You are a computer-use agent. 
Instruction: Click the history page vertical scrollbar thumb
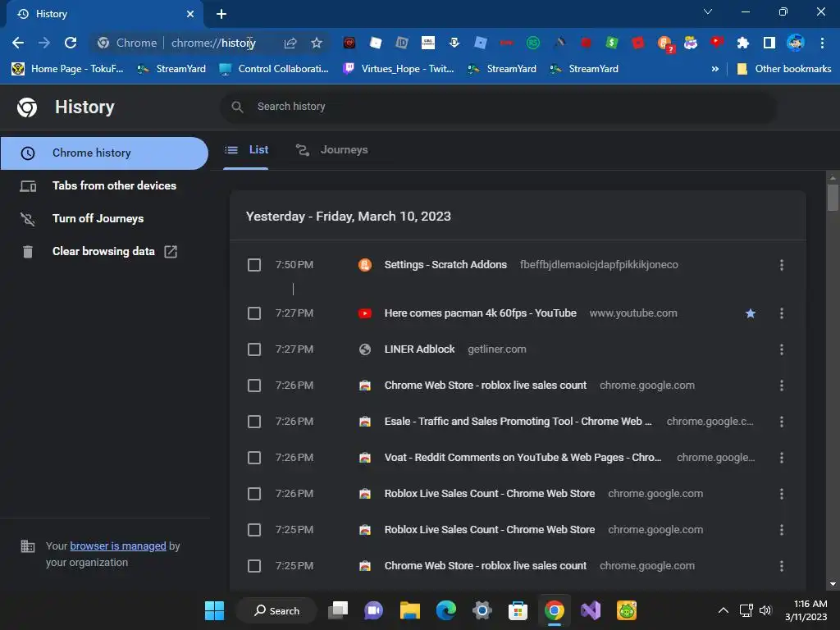coord(833,197)
